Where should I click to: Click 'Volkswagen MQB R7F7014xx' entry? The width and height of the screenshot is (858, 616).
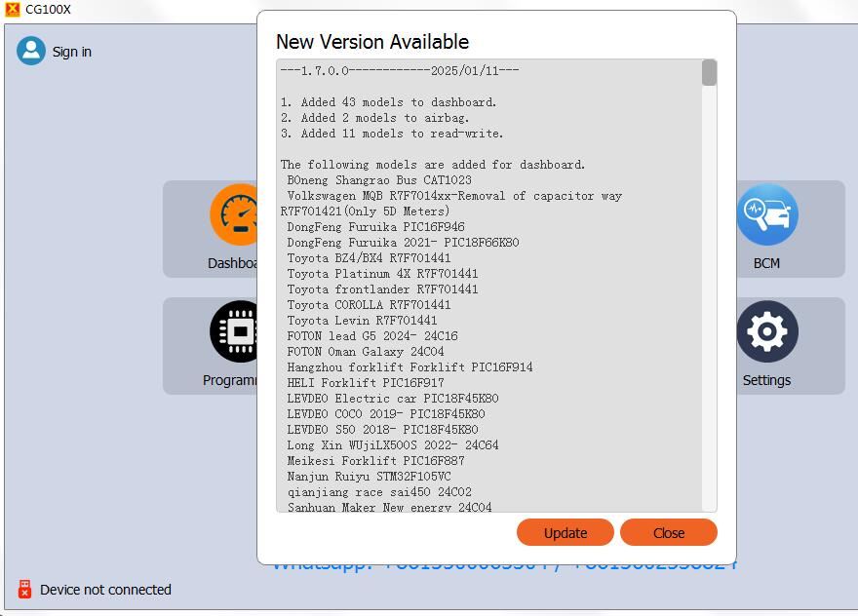[454, 196]
